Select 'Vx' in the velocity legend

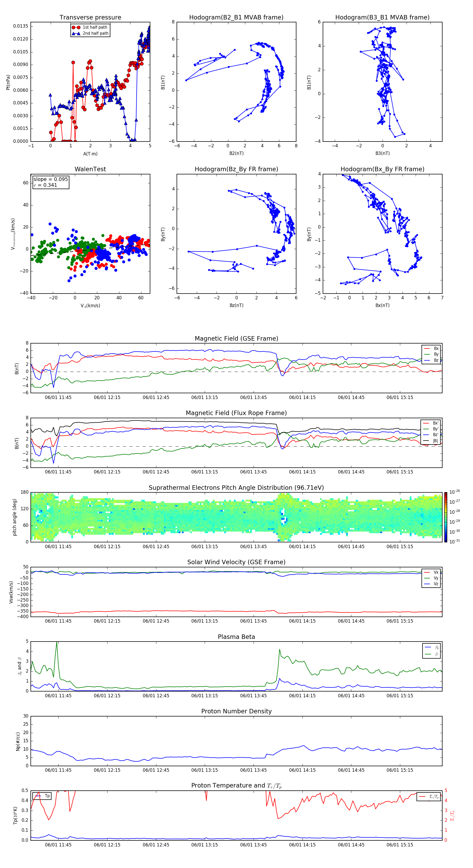431,572
